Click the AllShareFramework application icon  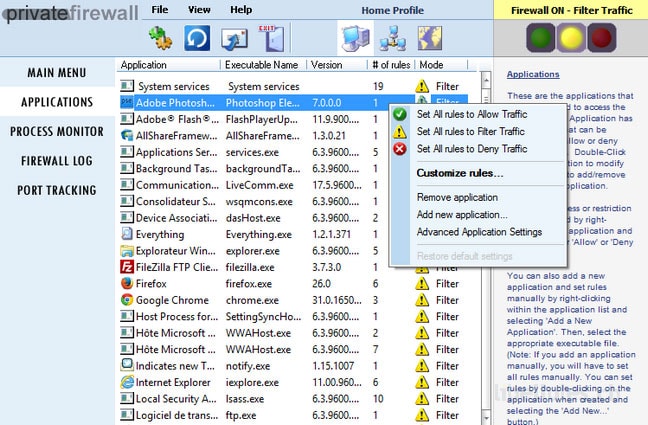pyautogui.click(x=127, y=135)
